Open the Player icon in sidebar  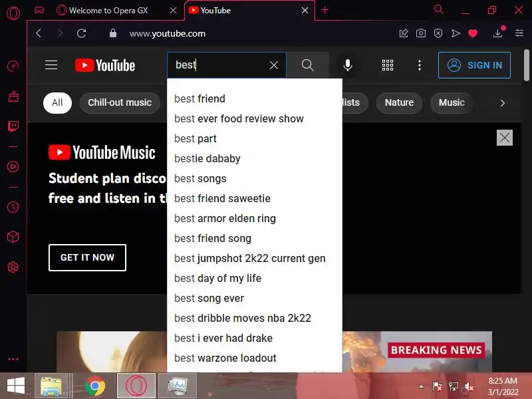13,167
